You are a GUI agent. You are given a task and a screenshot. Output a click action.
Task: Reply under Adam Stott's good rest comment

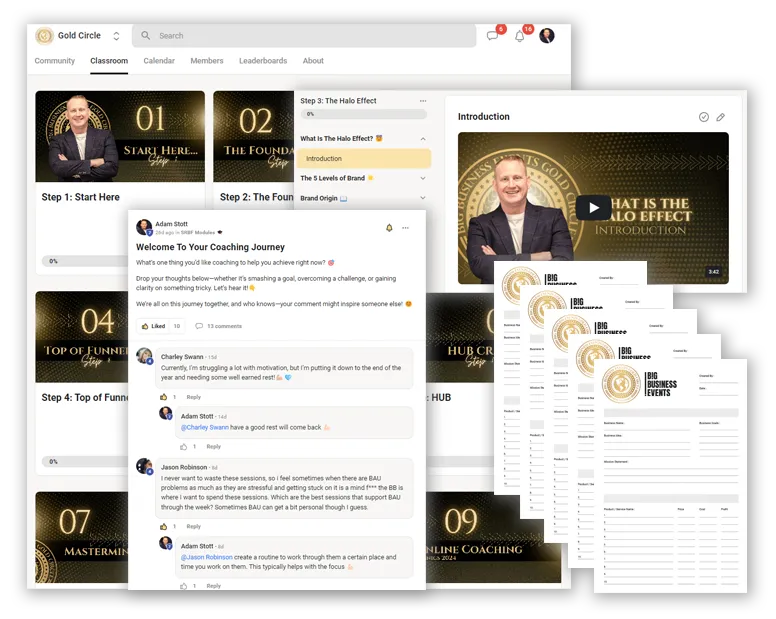point(213,446)
